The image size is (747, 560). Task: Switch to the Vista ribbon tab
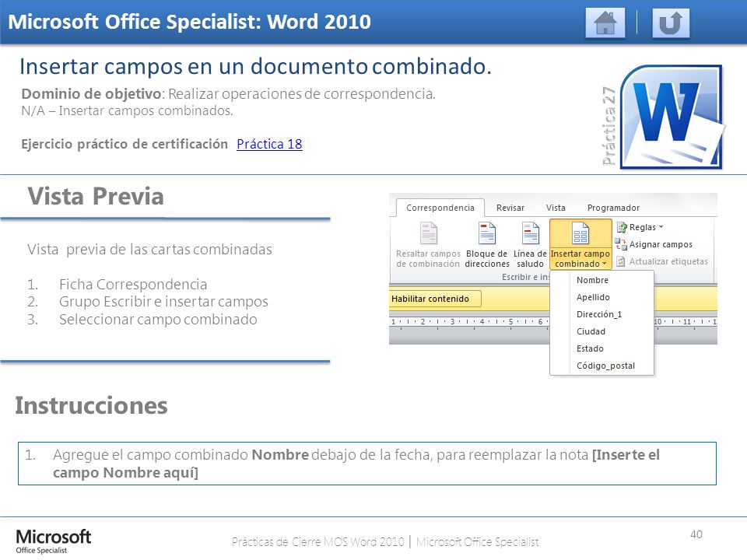pos(556,208)
